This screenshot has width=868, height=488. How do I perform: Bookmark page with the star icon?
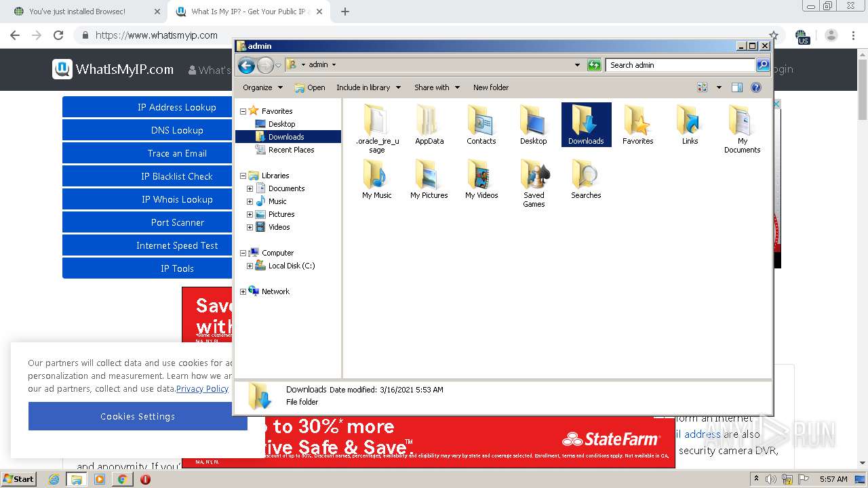pyautogui.click(x=774, y=35)
